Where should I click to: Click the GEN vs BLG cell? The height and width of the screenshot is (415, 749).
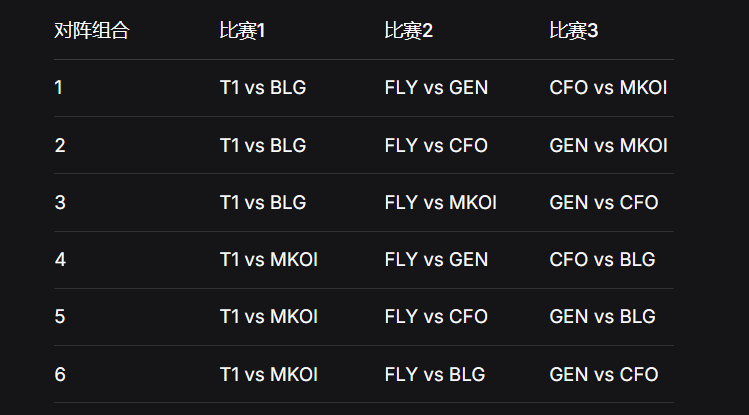602,317
